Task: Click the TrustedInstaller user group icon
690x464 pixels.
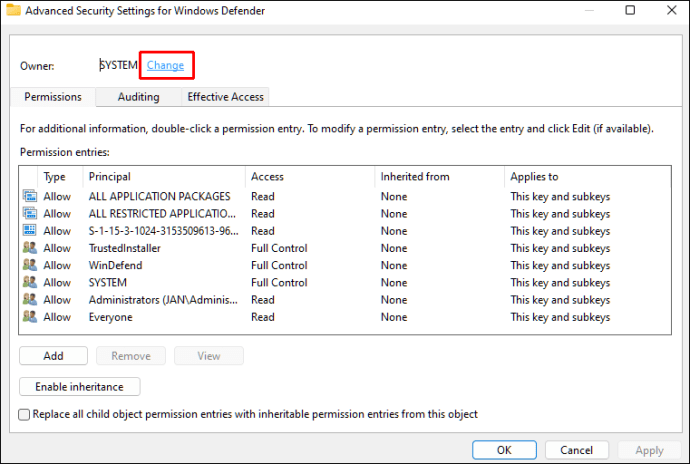Action: pyautogui.click(x=29, y=248)
